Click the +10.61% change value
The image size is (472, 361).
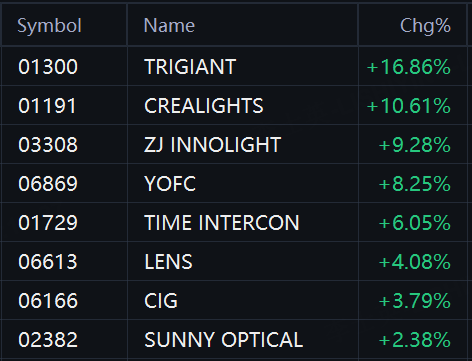click(x=409, y=106)
